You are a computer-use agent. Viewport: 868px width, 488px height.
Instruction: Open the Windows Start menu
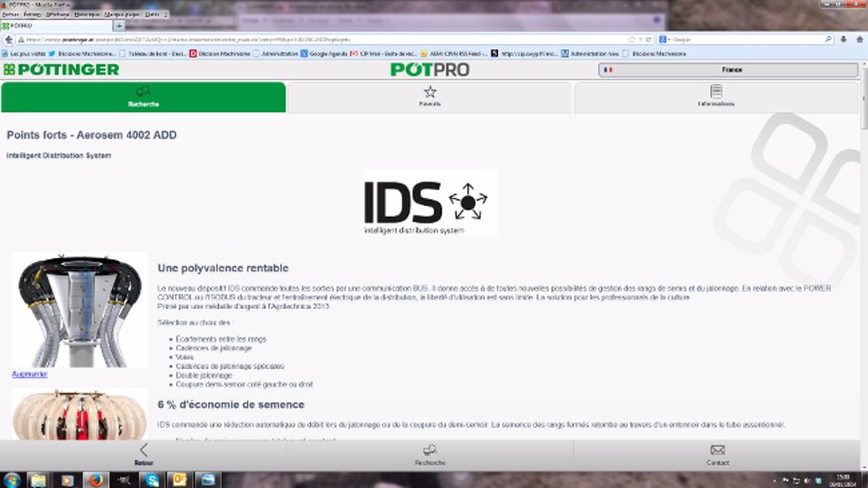click(x=11, y=479)
